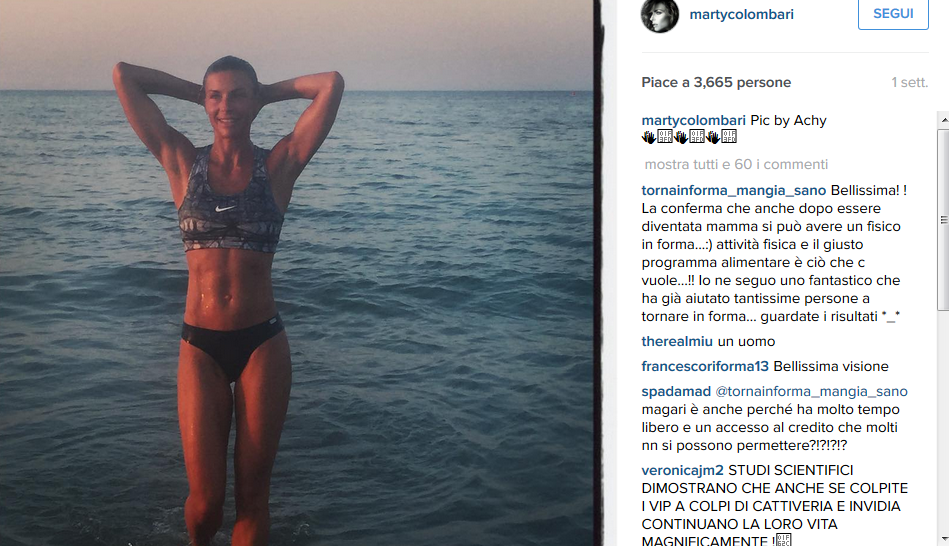Open veronicajm2 commenter profile

pyautogui.click(x=683, y=470)
